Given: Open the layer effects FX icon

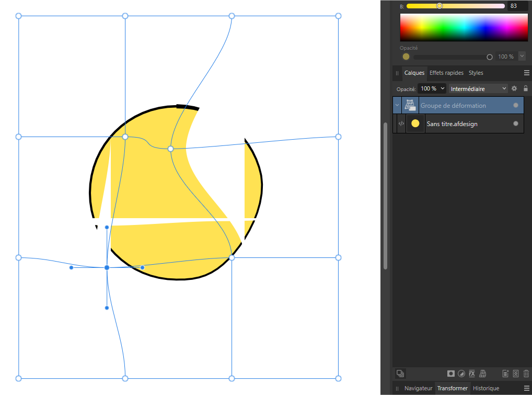Looking at the screenshot, I should 471,374.
